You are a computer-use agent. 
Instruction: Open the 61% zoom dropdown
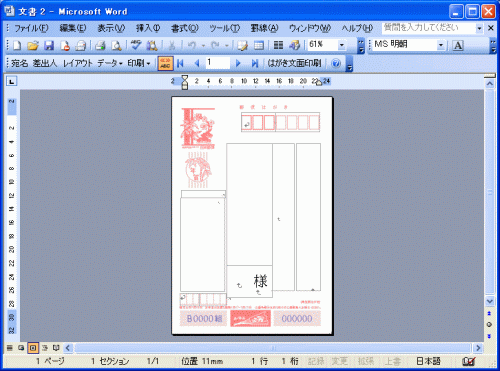(x=342, y=45)
